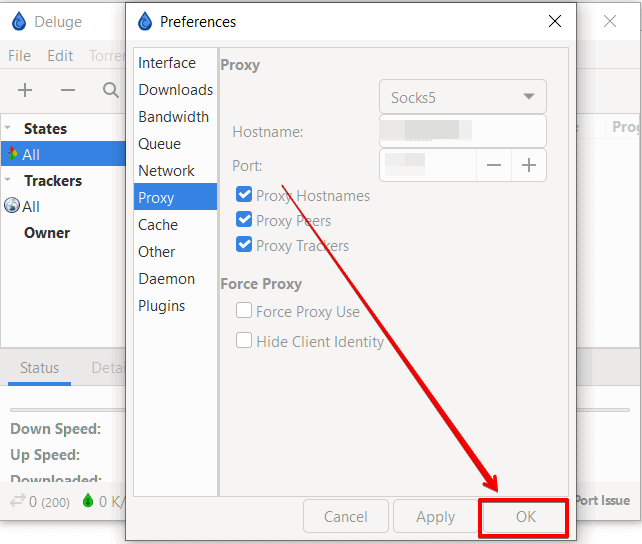Click the Apply button
642x544 pixels.
pos(436,516)
